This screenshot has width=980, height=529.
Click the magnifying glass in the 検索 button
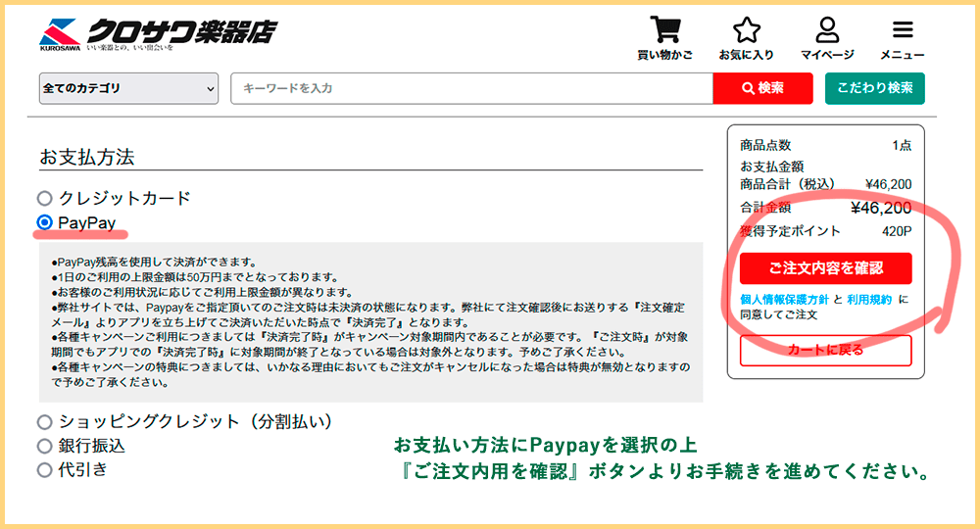pyautogui.click(x=748, y=88)
